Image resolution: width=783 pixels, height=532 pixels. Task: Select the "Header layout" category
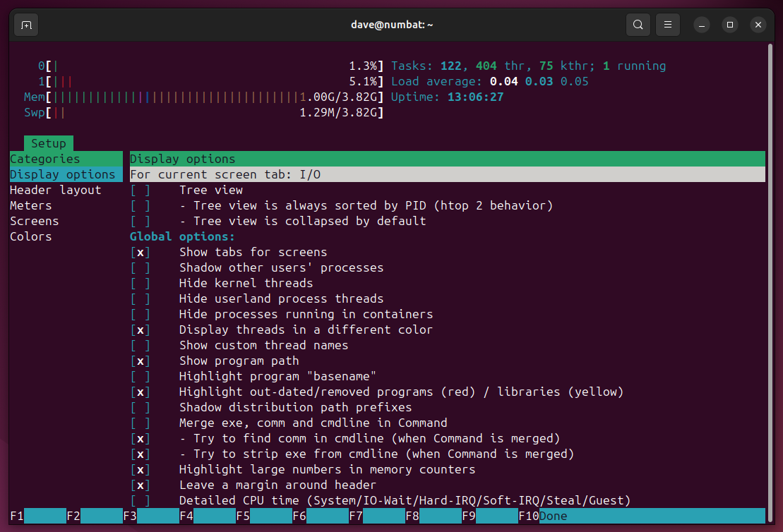[x=55, y=190]
